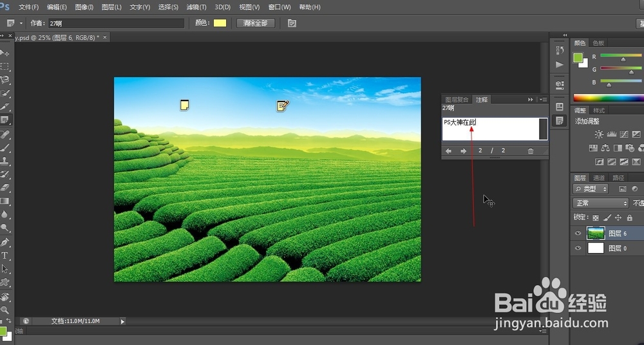Click 清除全部 button
This screenshot has height=345, width=644.
point(256,23)
